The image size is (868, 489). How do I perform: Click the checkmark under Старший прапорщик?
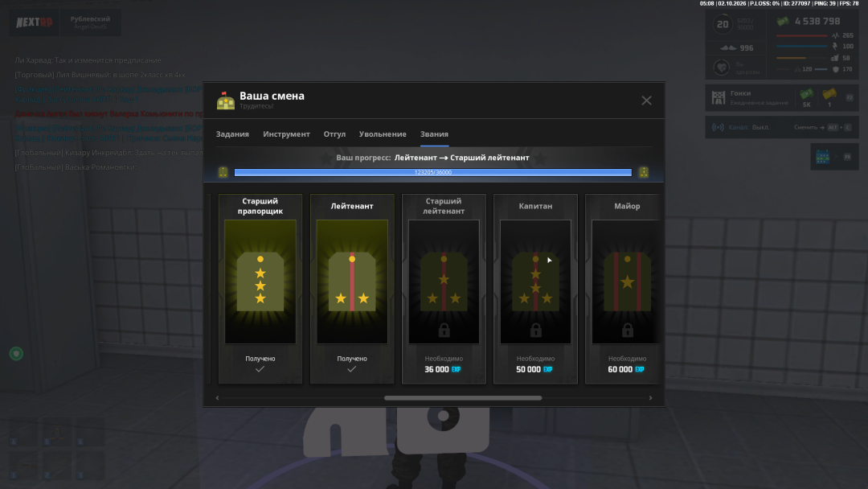[x=260, y=369]
